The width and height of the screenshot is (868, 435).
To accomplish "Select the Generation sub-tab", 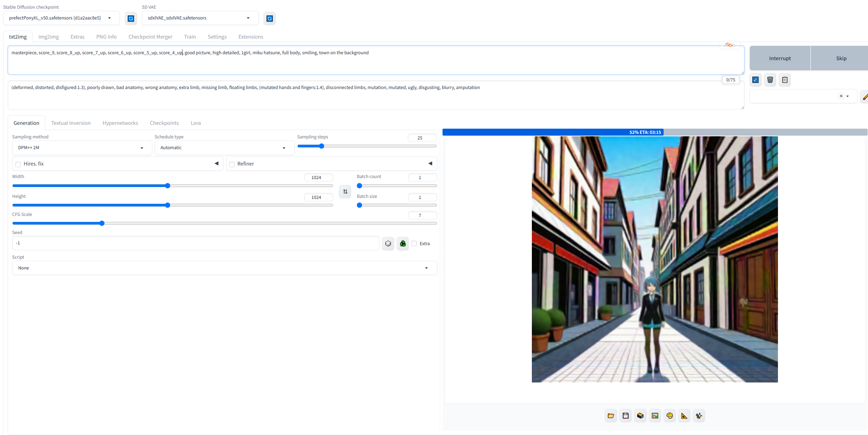I will [26, 123].
